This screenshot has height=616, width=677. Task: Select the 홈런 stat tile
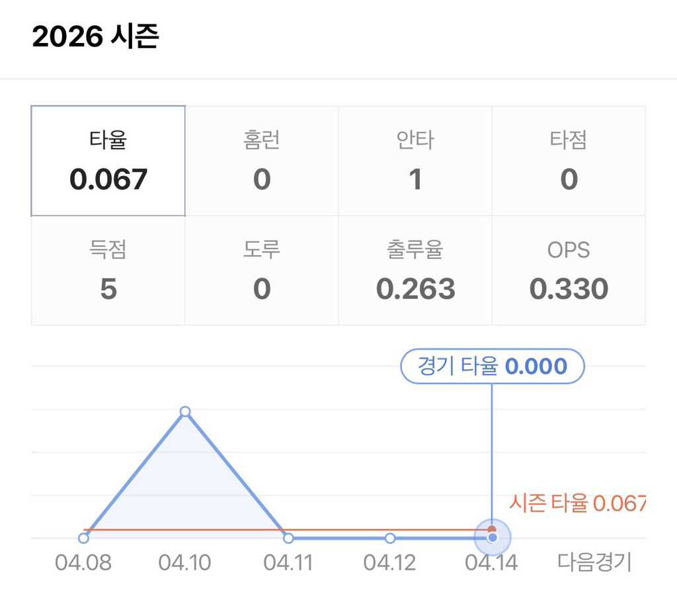(x=262, y=161)
